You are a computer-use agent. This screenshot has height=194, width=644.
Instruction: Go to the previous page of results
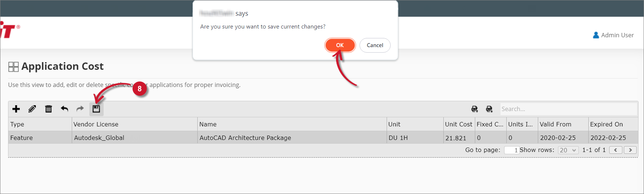click(615, 150)
